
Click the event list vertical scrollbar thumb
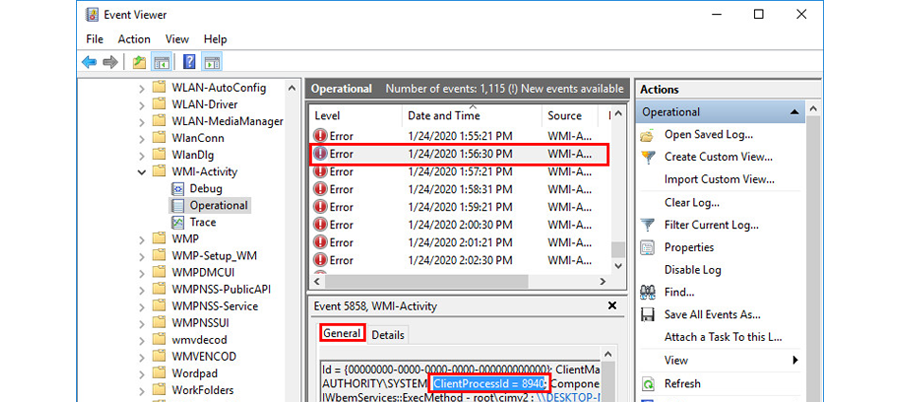pyautogui.click(x=618, y=249)
